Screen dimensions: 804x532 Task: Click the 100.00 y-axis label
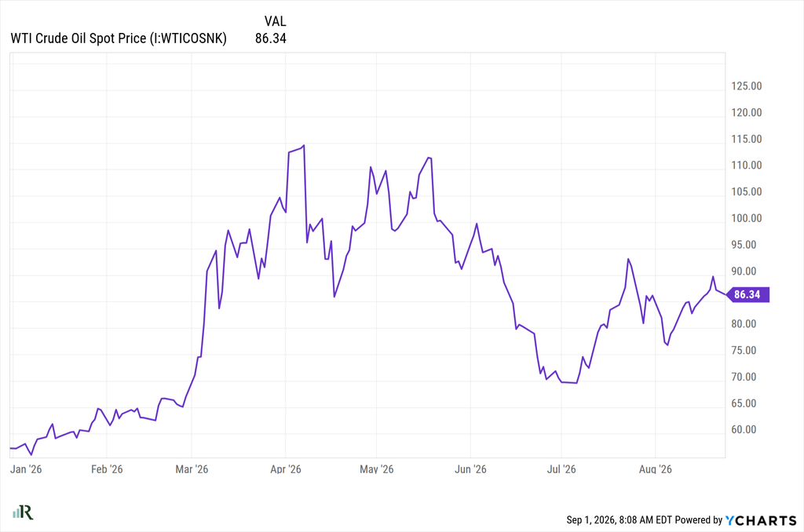pos(747,218)
